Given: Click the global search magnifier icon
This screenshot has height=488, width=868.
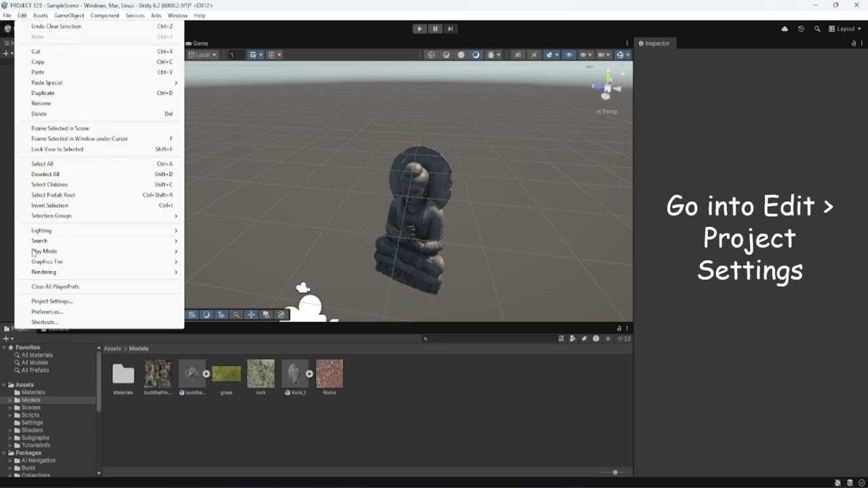Looking at the screenshot, I should click(x=817, y=29).
